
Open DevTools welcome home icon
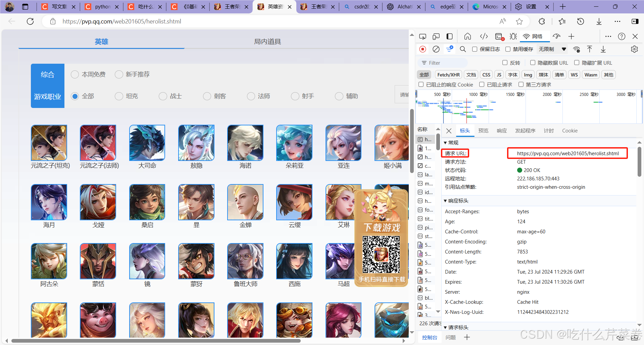(467, 36)
